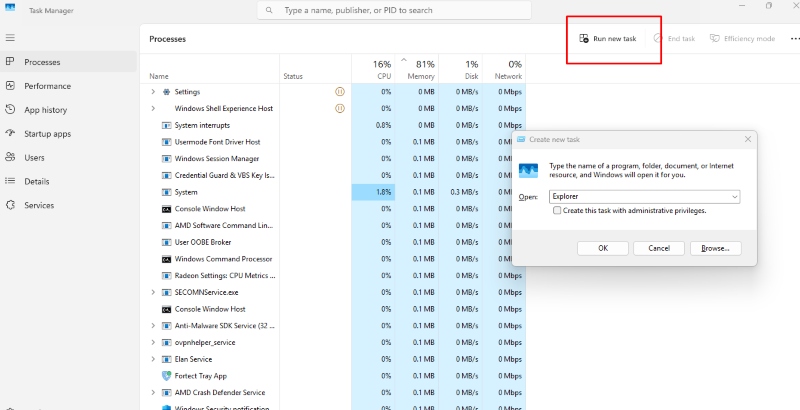The height and width of the screenshot is (410, 800).
Task: Open the Services page
Action: point(68,205)
